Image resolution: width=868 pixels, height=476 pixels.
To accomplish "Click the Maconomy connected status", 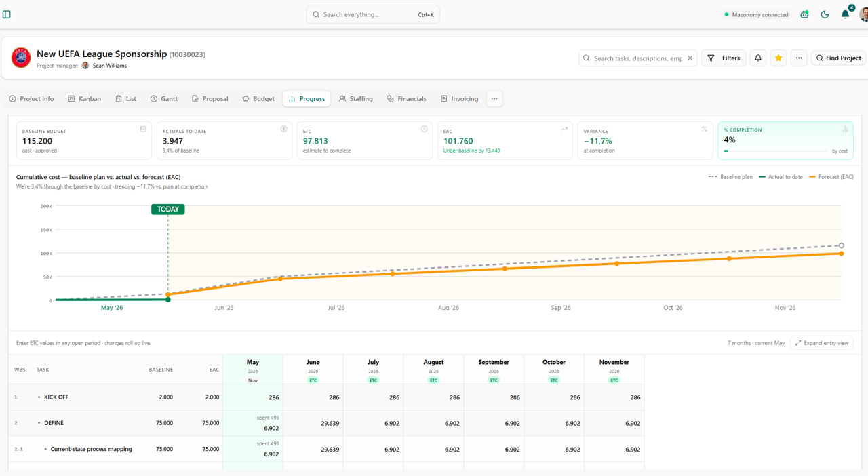I will [x=756, y=14].
